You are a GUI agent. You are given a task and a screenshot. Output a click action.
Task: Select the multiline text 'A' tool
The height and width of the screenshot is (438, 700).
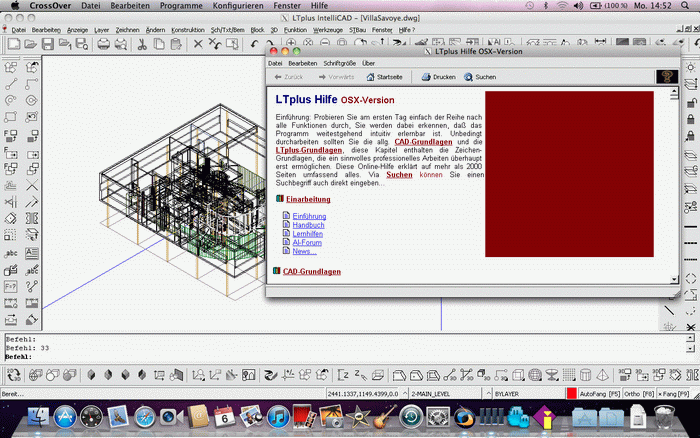tap(32, 253)
